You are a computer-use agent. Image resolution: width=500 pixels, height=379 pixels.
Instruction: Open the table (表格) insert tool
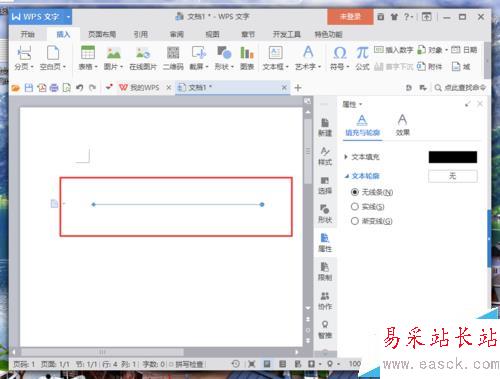coord(88,58)
